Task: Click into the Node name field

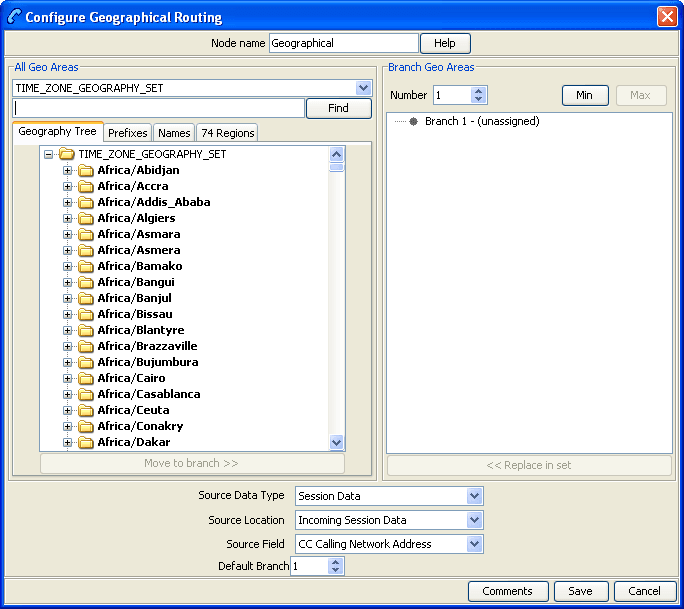Action: tap(343, 43)
